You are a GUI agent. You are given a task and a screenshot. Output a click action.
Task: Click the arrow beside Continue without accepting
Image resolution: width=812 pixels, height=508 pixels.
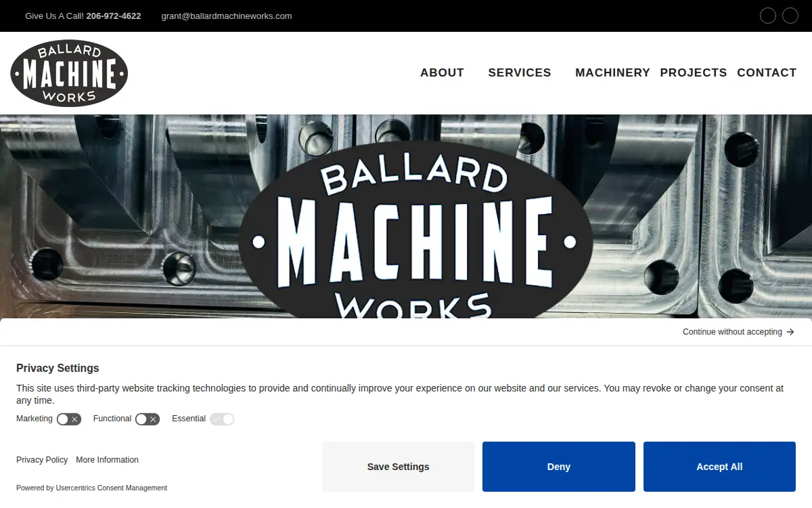(x=790, y=332)
